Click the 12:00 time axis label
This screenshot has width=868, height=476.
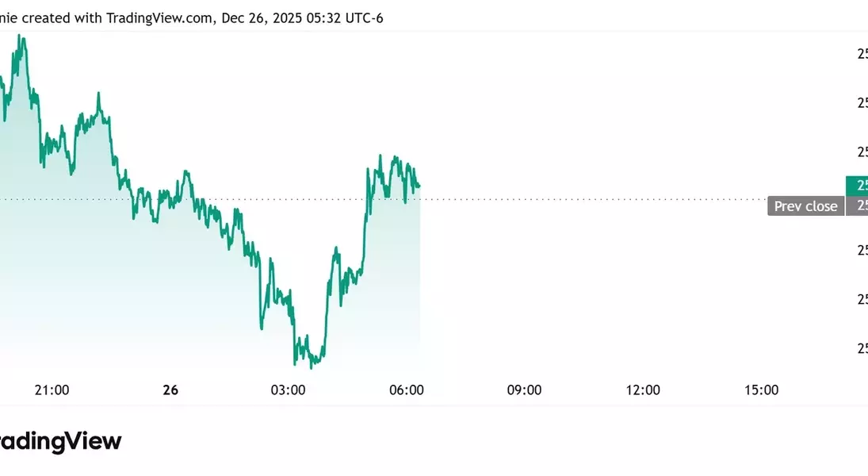(x=643, y=390)
